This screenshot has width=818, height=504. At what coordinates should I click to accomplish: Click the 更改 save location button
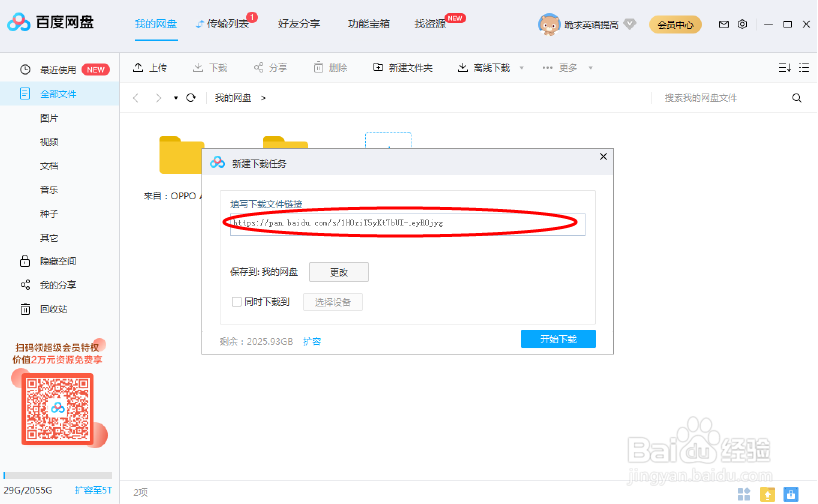coord(338,272)
